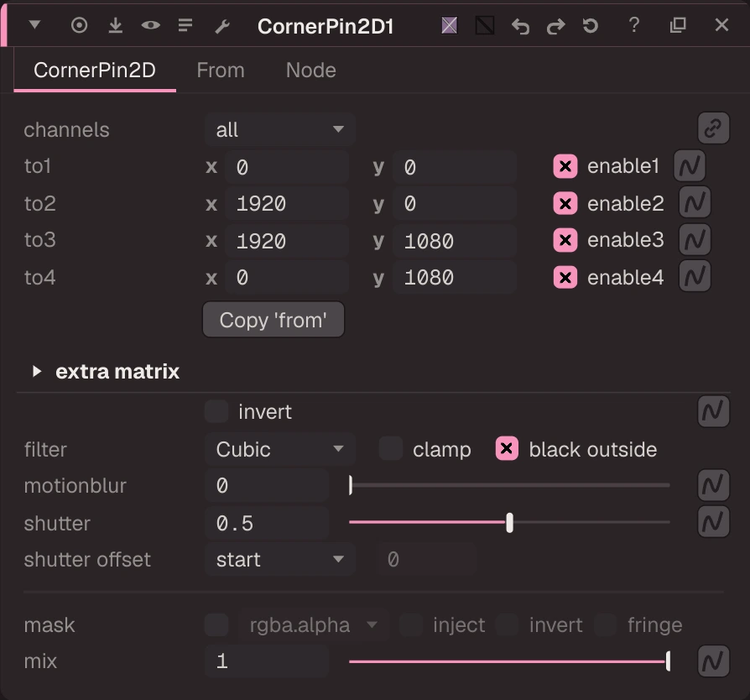Switch to the From tab
The width and height of the screenshot is (750, 700).
(221, 71)
